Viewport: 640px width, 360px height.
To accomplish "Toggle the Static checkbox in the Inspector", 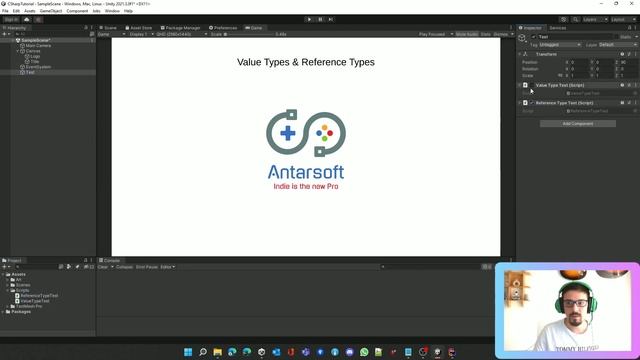I will (616, 37).
